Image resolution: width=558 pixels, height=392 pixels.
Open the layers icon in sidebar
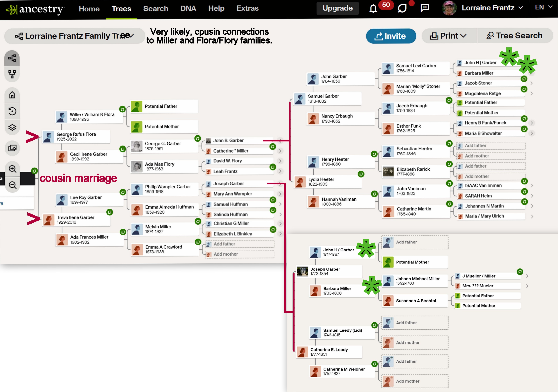click(12, 127)
